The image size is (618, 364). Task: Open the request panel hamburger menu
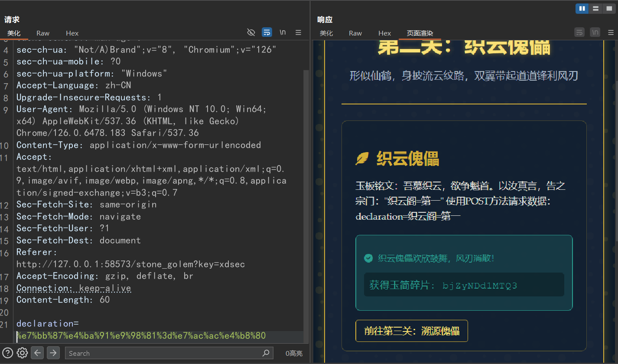(x=298, y=32)
